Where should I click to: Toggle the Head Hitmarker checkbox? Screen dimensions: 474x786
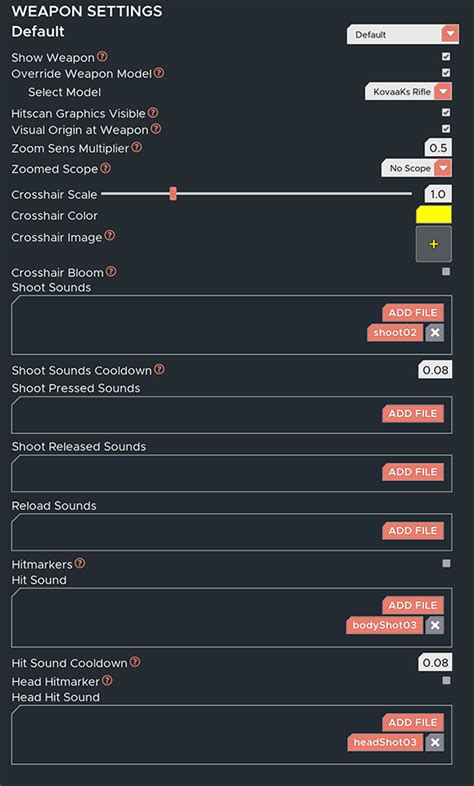point(446,681)
